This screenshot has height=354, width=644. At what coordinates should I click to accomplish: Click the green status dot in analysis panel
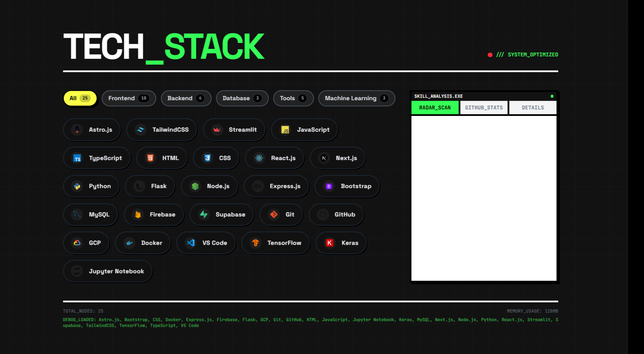coord(552,96)
